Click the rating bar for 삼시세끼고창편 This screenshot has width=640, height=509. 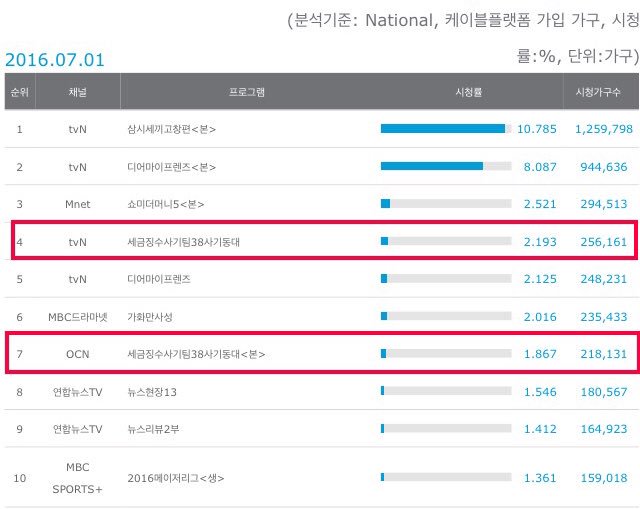[446, 129]
